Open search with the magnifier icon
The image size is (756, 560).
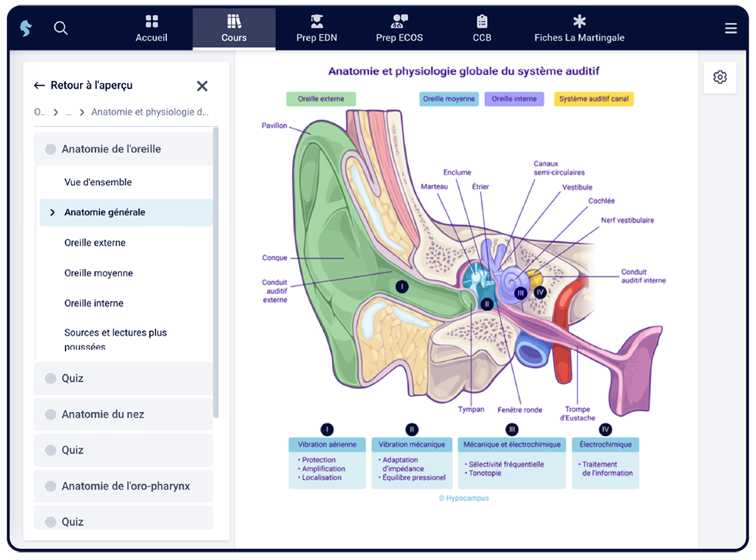pos(61,29)
